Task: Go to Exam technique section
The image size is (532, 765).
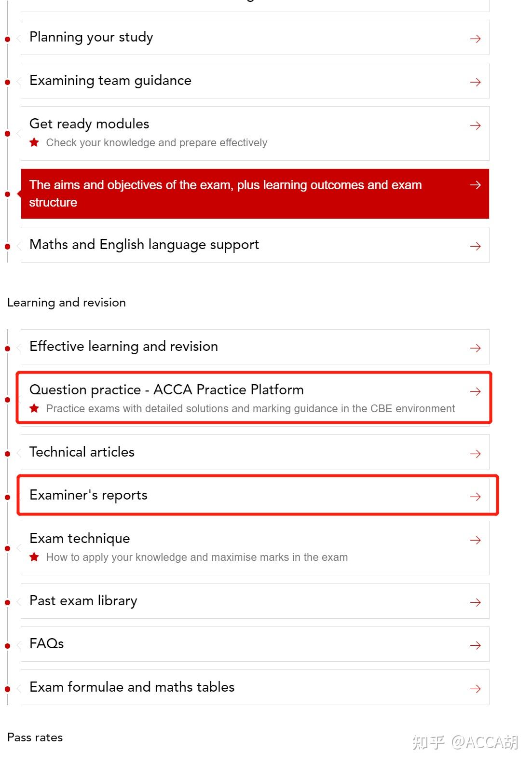Action: 80,539
